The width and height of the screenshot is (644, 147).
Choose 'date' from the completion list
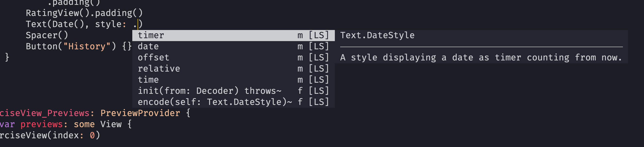tap(148, 46)
